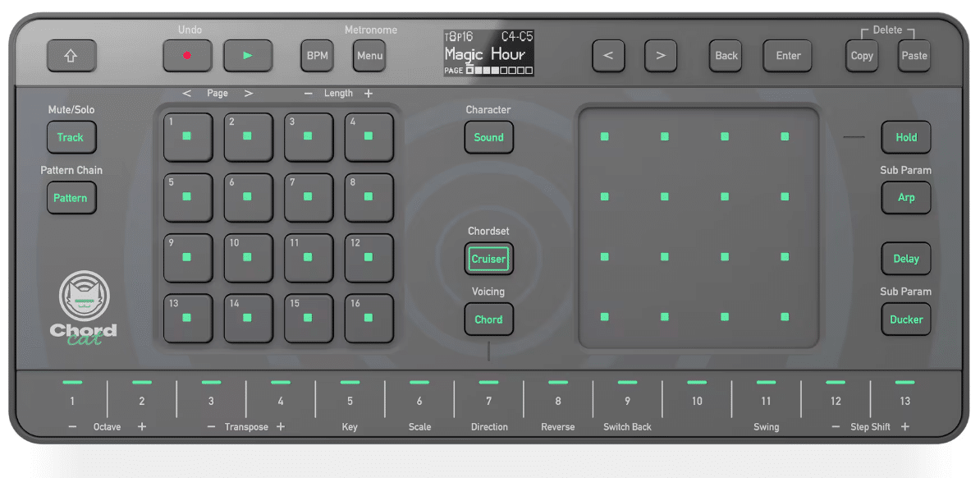Tap keyboard key 9 labeled Switch Back

pyautogui.click(x=628, y=401)
